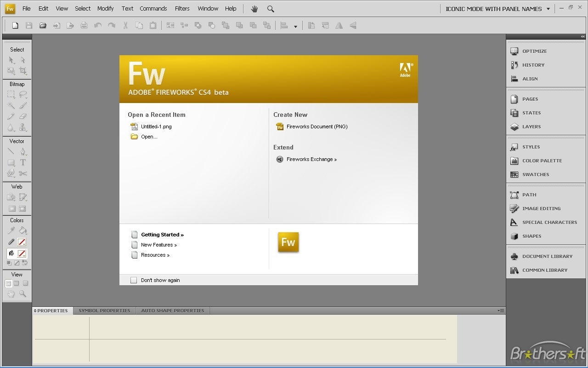Switch to Full Screen with Menus mode

click(x=17, y=283)
